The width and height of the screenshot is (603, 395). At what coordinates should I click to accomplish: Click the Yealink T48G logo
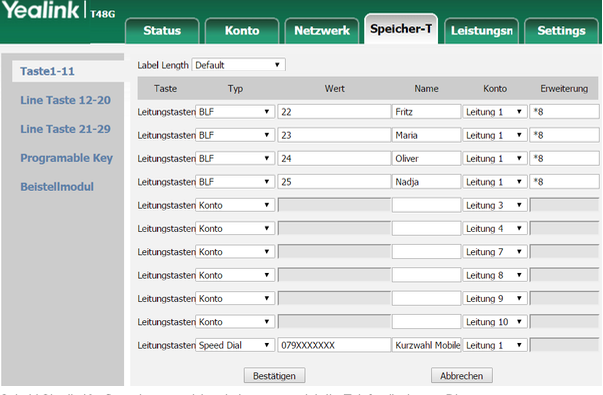(x=59, y=10)
